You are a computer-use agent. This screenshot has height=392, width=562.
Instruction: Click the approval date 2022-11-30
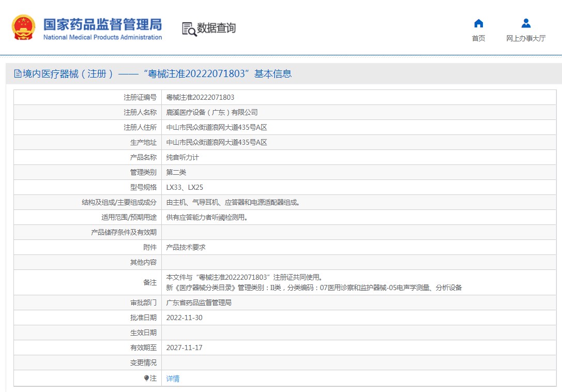pos(184,318)
